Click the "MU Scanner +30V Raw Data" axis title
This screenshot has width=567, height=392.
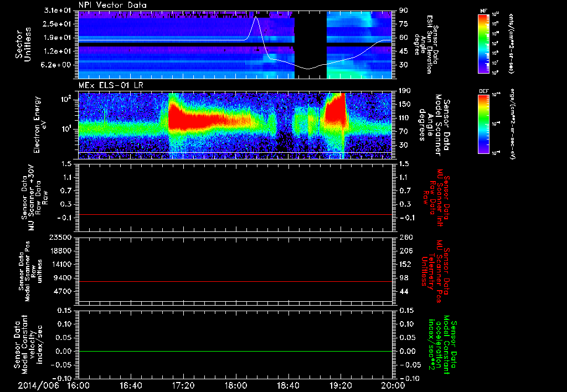34,198
